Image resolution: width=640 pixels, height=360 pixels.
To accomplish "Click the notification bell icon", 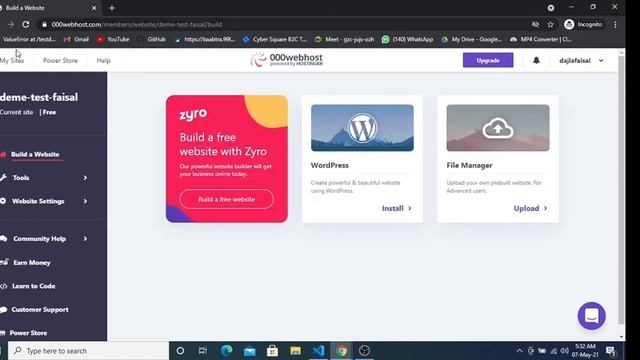I will (536, 60).
